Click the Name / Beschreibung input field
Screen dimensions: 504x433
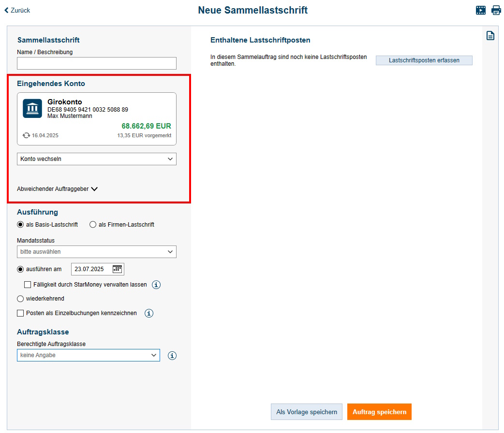point(97,63)
